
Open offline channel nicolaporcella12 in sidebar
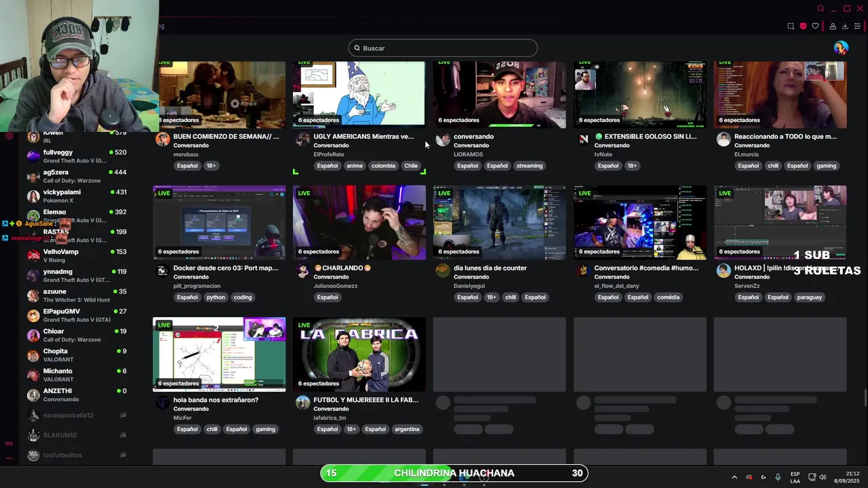click(x=77, y=415)
